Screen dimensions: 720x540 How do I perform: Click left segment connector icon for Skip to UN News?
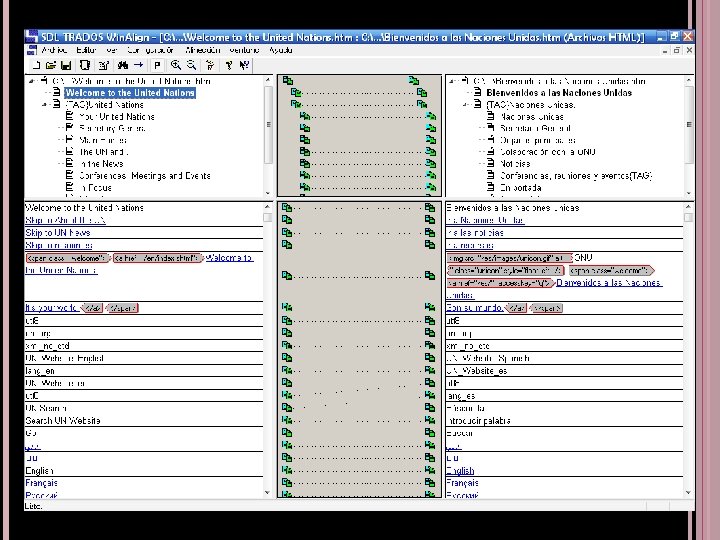[x=287, y=232]
